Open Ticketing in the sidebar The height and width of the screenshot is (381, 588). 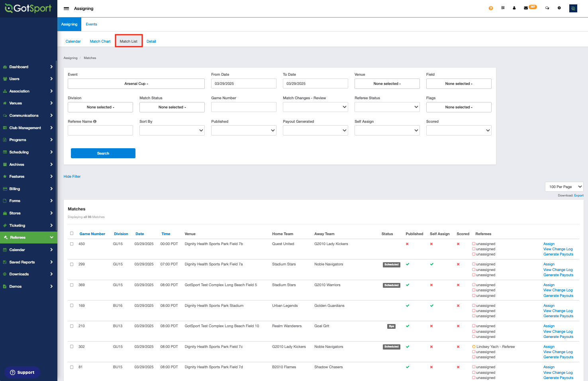[29, 226]
